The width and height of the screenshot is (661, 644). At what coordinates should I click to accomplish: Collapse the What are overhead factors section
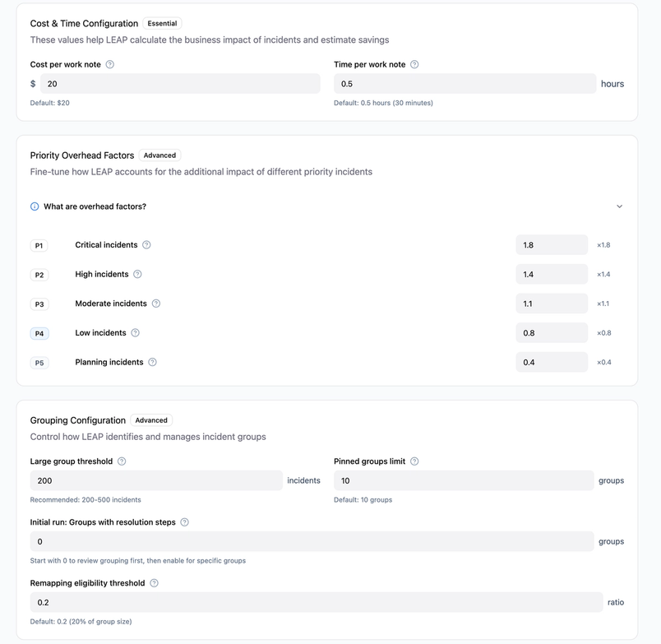[x=619, y=206]
